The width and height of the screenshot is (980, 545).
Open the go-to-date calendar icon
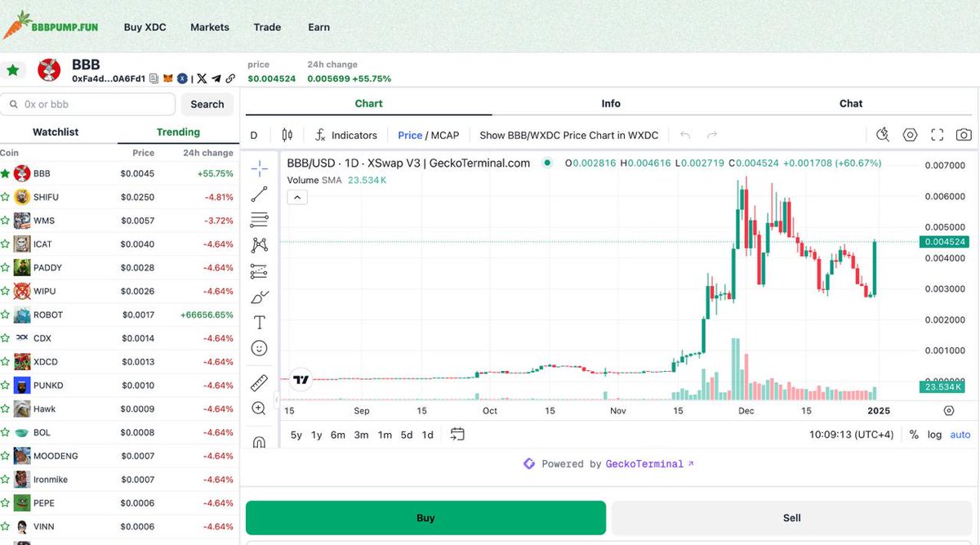pos(457,435)
